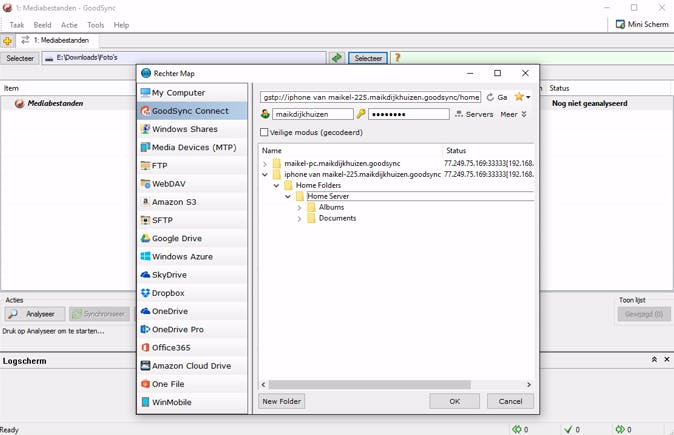Expand maikel-pc.maikdijkhuizen.goodsync node
Screen dimensions: 674x435
(x=265, y=164)
